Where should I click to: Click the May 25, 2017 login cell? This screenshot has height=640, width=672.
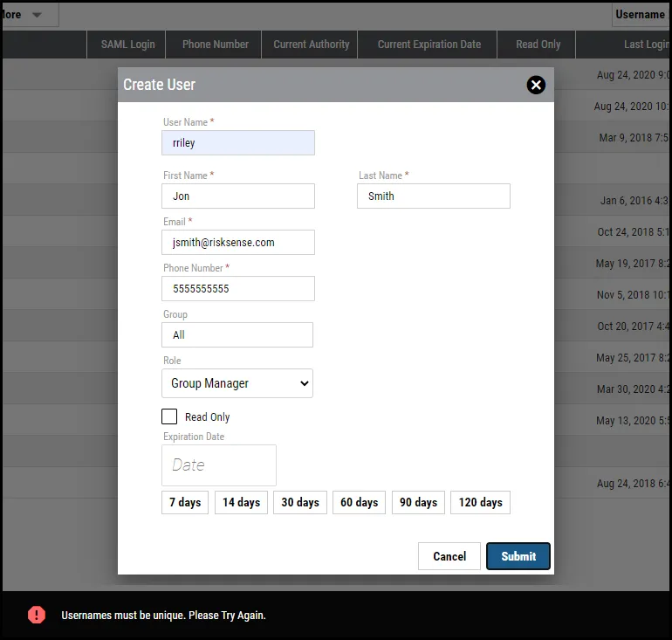click(x=632, y=357)
